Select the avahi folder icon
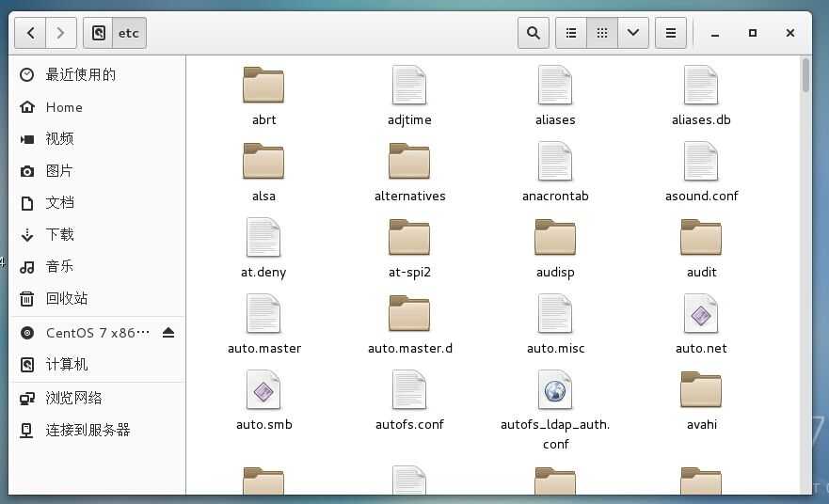 701,389
